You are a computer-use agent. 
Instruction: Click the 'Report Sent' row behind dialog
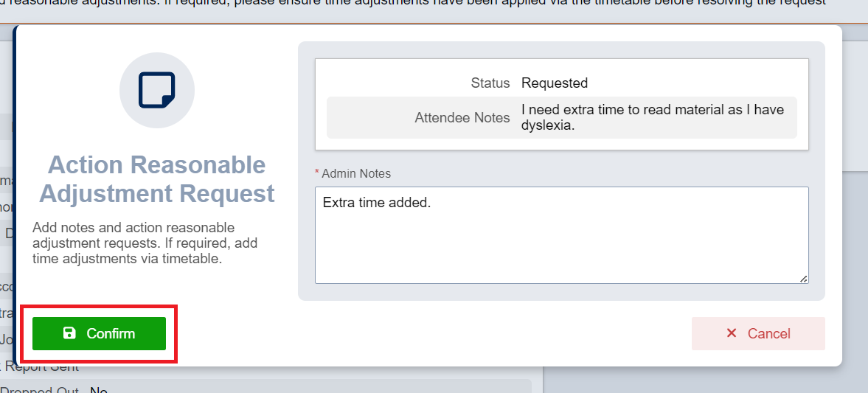point(41,367)
